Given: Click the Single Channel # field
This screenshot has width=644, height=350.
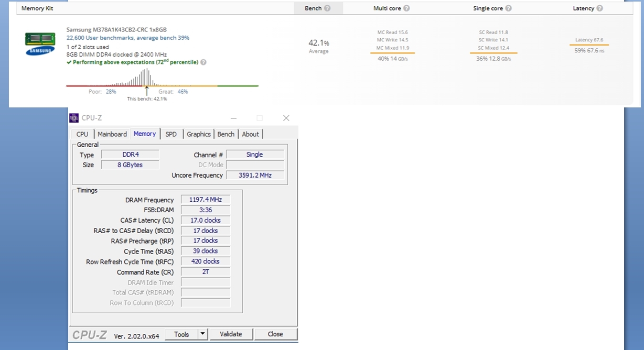Looking at the screenshot, I should (x=255, y=155).
